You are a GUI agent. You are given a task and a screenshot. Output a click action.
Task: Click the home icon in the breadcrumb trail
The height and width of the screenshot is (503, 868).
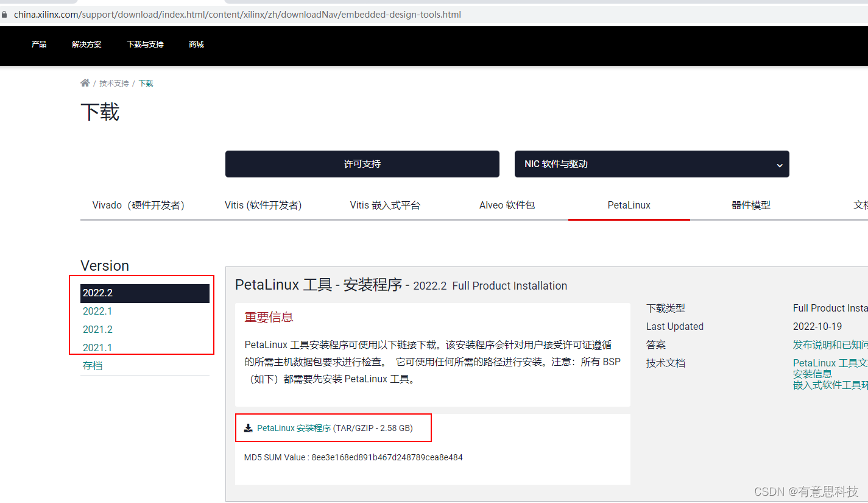coord(85,83)
